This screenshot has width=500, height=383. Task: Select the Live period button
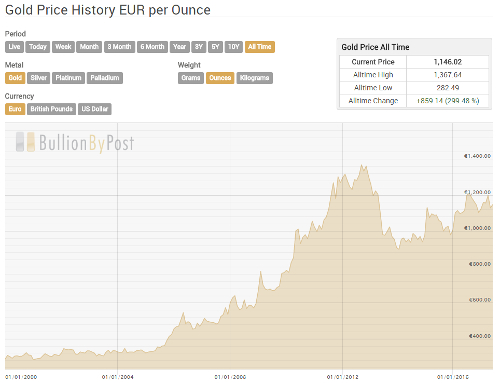tap(14, 47)
